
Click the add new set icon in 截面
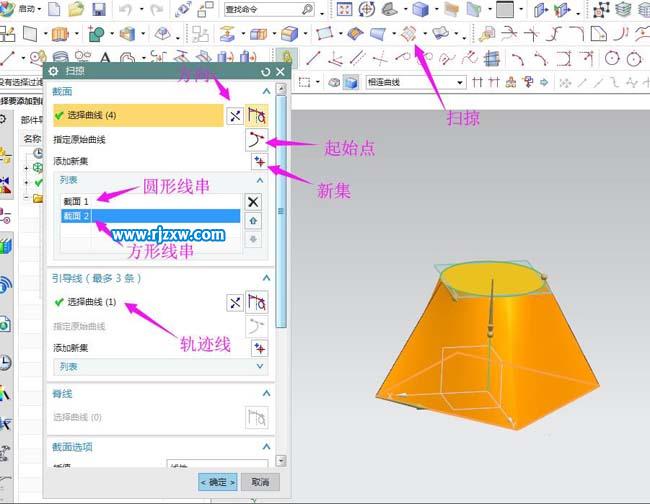[x=259, y=161]
